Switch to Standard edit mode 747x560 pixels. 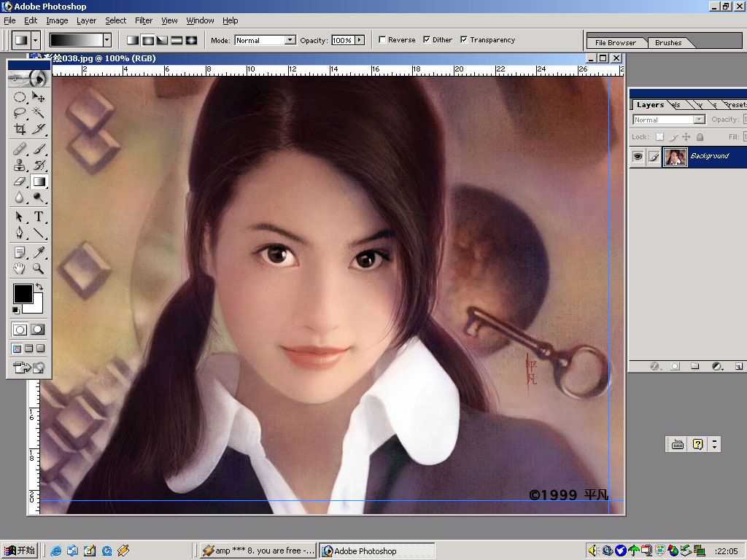(x=20, y=329)
